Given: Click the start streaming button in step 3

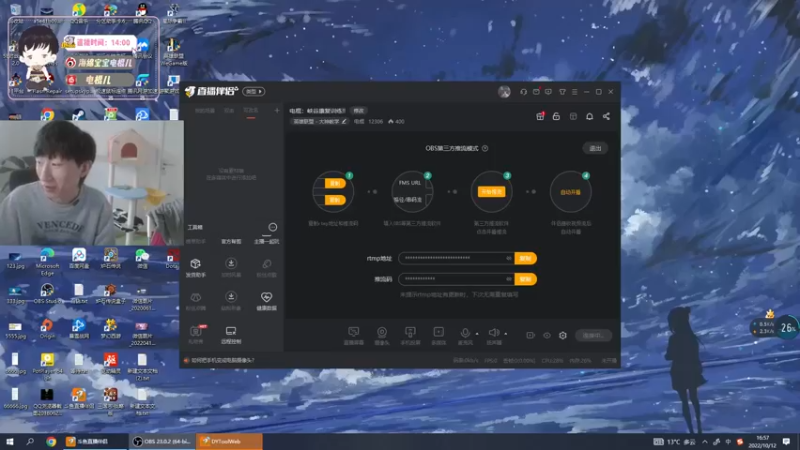Looking at the screenshot, I should [x=491, y=192].
